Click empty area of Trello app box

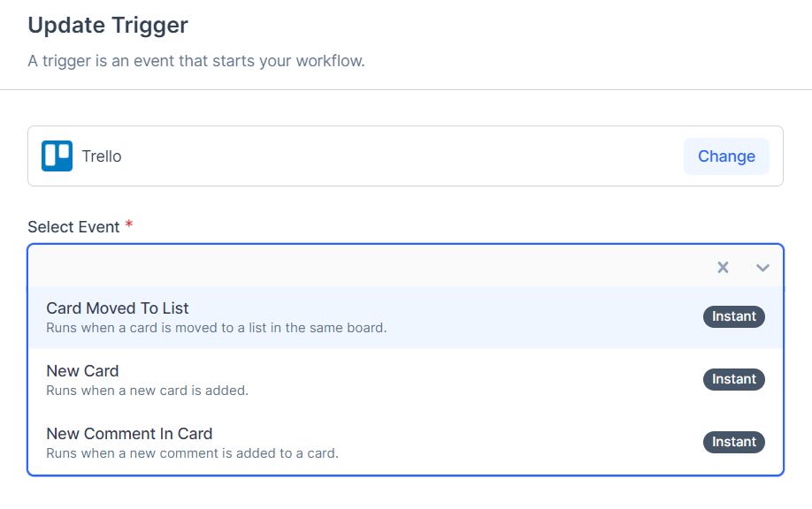click(x=398, y=156)
